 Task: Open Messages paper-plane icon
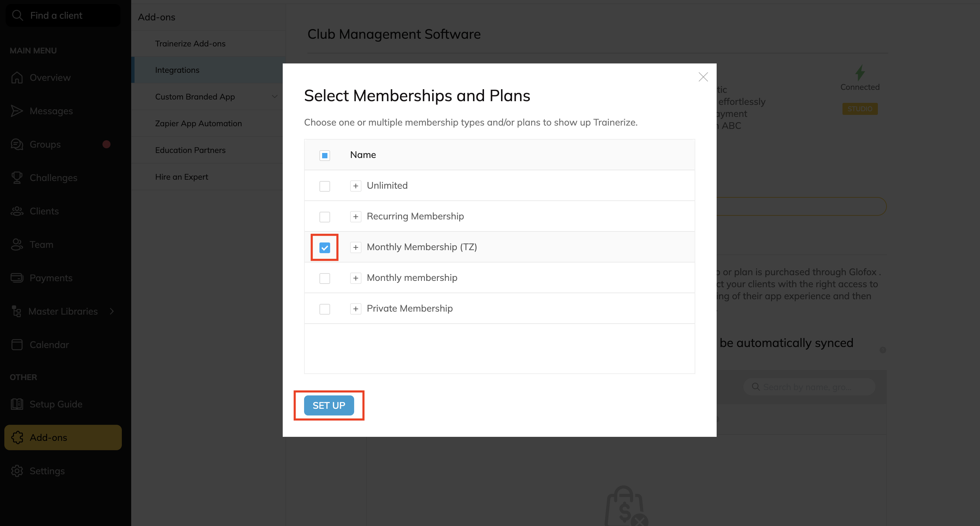coord(17,111)
